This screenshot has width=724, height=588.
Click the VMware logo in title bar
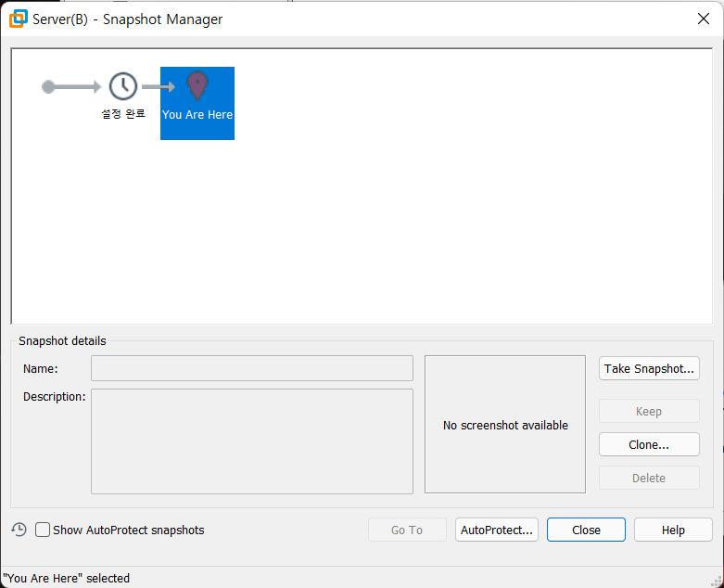19,19
